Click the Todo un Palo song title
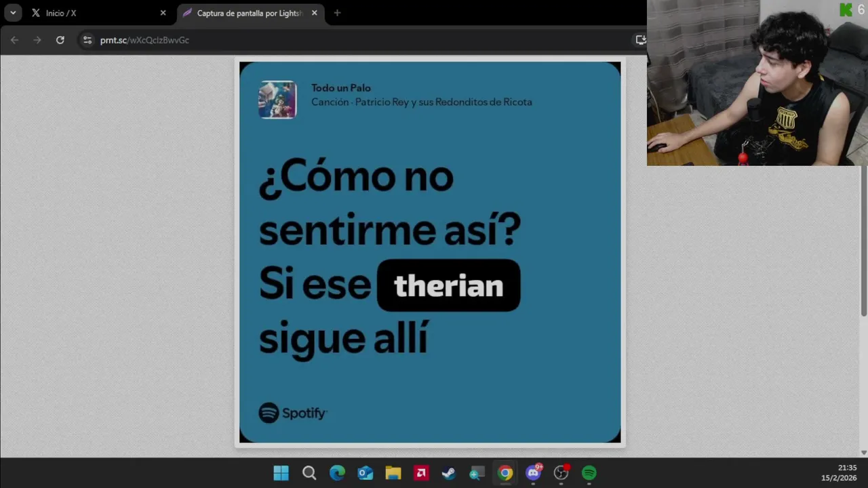This screenshot has width=868, height=488. [x=340, y=87]
